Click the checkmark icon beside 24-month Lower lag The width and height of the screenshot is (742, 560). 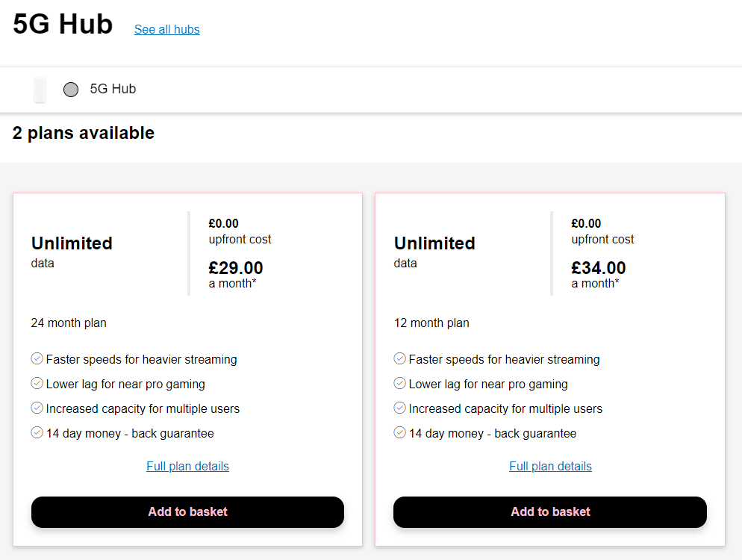[x=37, y=384]
